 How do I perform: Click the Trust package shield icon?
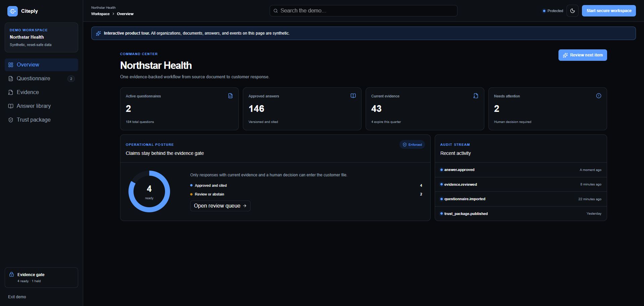pos(11,120)
